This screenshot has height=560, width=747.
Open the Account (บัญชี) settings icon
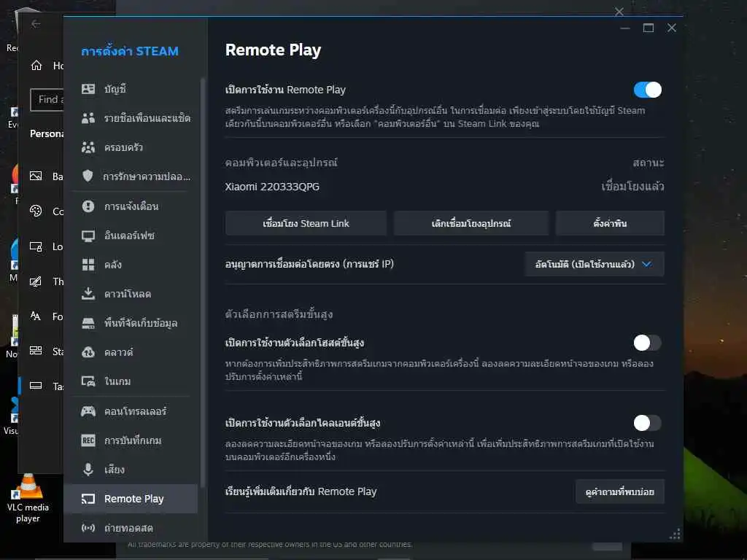[88, 89]
